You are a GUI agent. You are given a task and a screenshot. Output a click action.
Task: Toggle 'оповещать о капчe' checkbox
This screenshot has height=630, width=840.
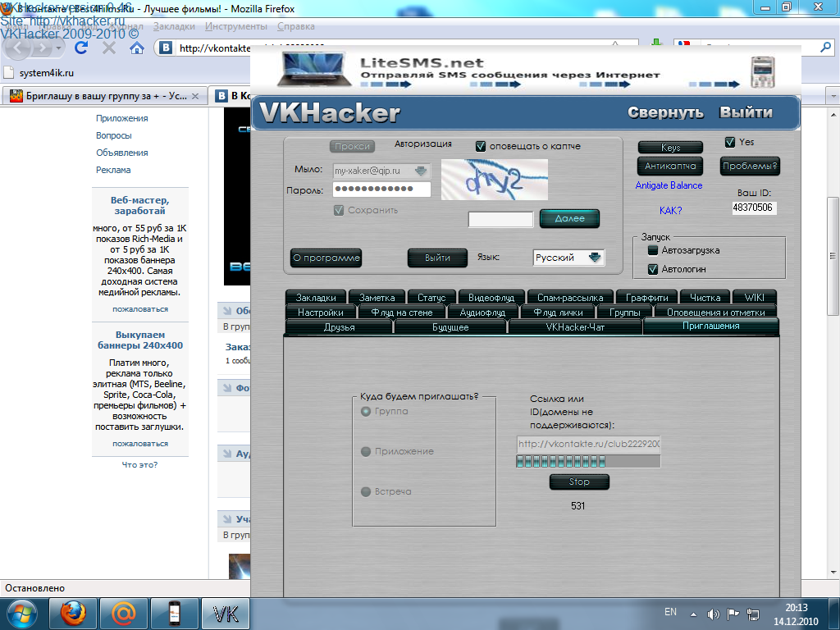481,146
